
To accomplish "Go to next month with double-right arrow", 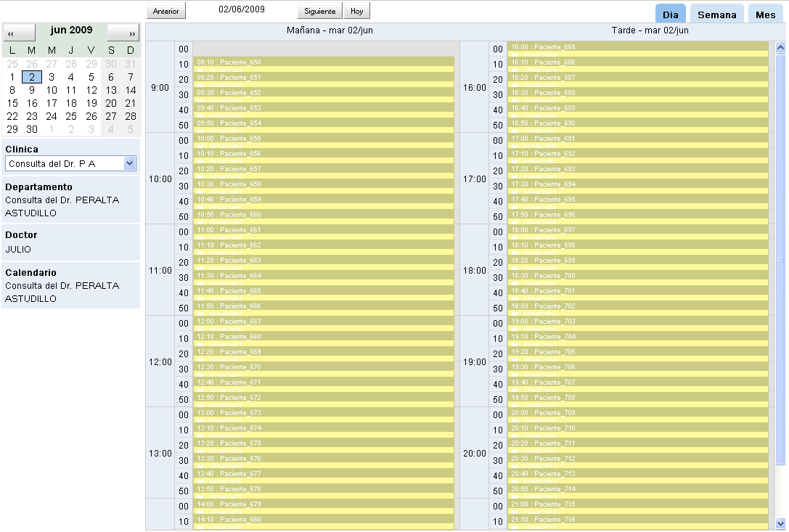I will point(123,33).
